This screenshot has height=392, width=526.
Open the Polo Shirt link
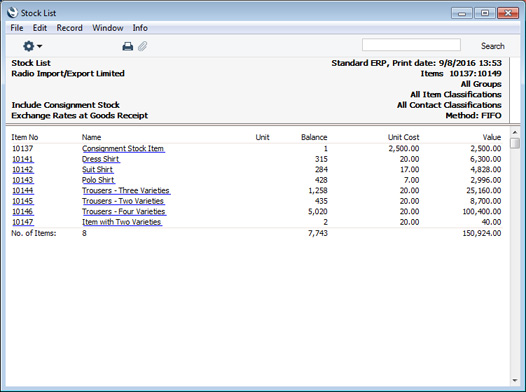click(x=98, y=180)
